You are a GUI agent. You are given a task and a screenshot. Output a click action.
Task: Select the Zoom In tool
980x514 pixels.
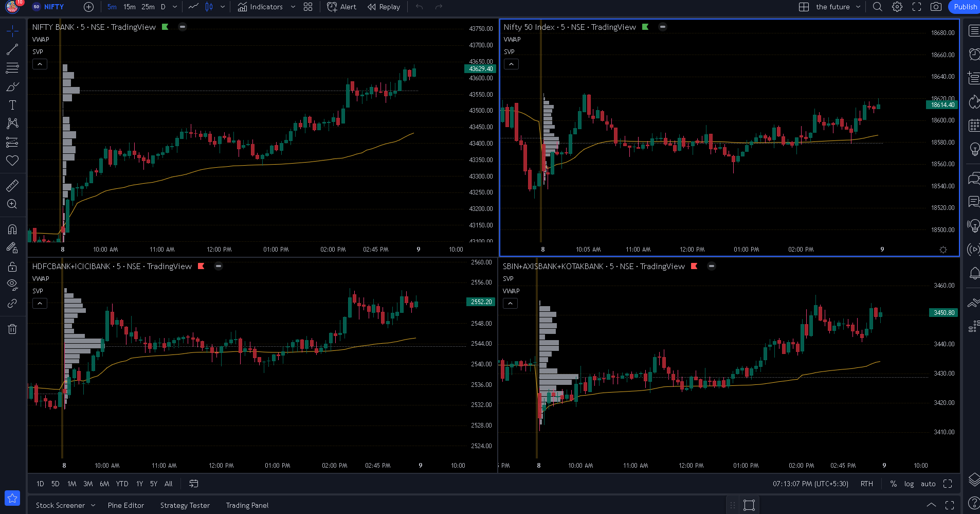tap(12, 204)
